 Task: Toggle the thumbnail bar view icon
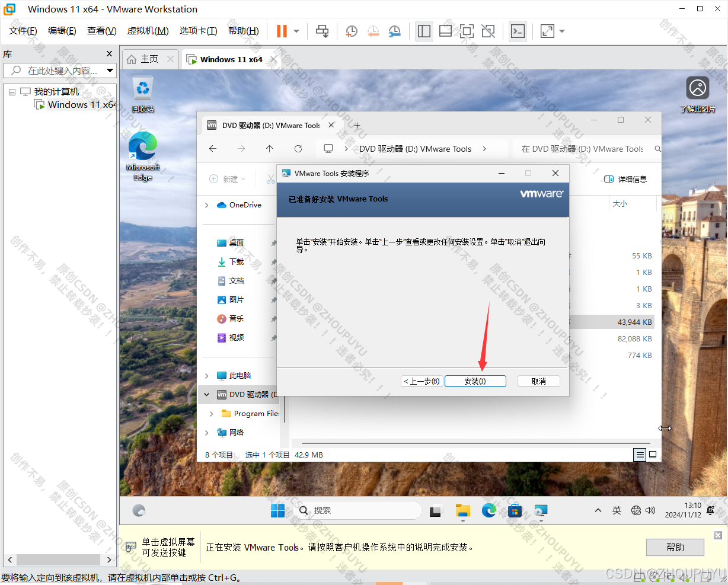pyautogui.click(x=445, y=31)
